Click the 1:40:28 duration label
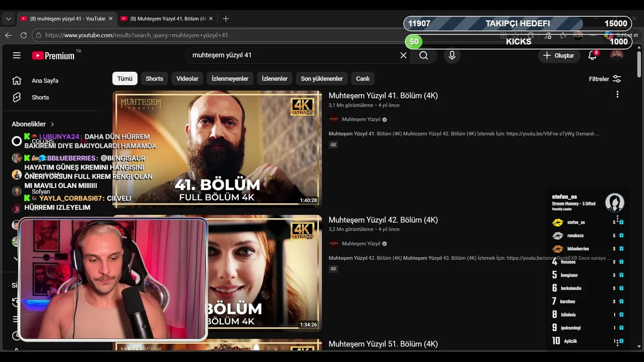This screenshot has width=644, height=362. (308, 201)
